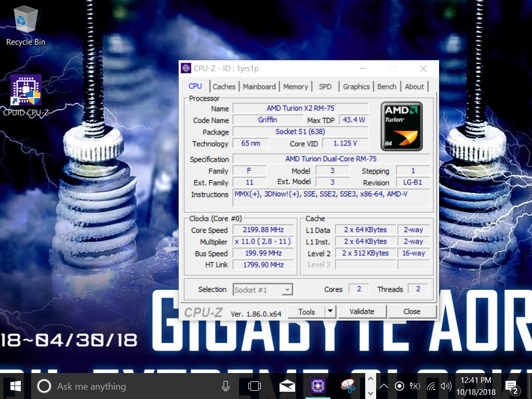The height and width of the screenshot is (399, 532).
Task: Click the circular record tray icon
Action: point(400,386)
